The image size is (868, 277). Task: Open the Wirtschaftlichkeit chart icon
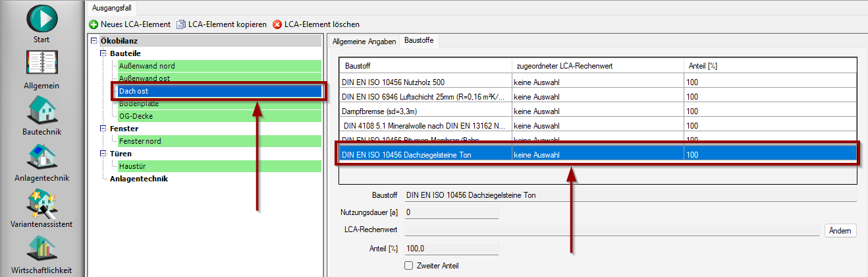[41, 249]
